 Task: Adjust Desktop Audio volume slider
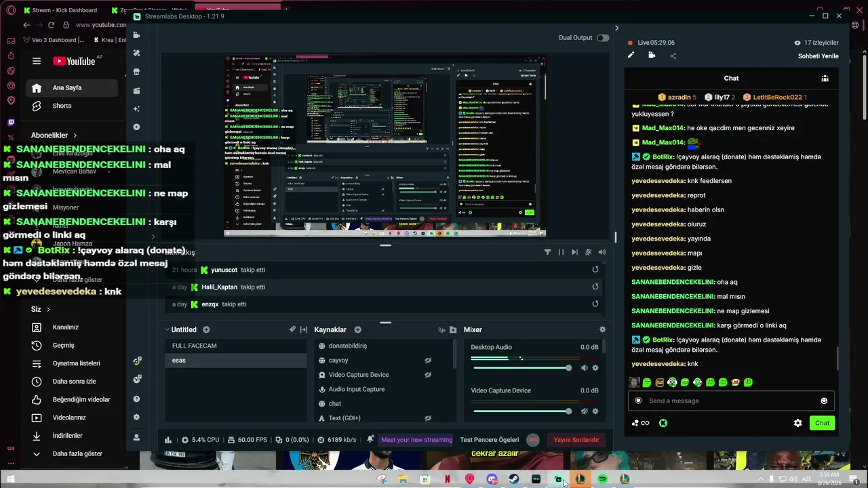pyautogui.click(x=522, y=368)
